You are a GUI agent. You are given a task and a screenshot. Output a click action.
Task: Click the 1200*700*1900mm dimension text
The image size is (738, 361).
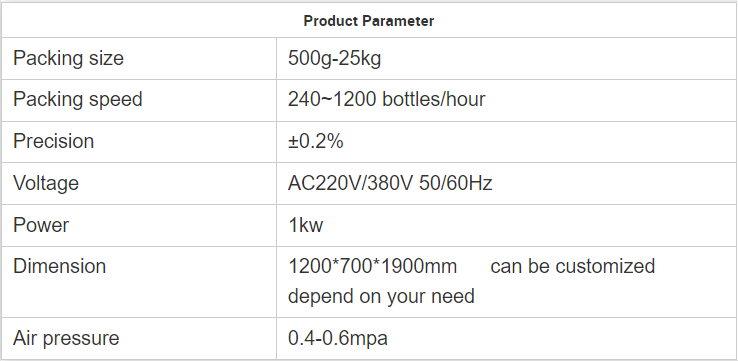coord(372,266)
